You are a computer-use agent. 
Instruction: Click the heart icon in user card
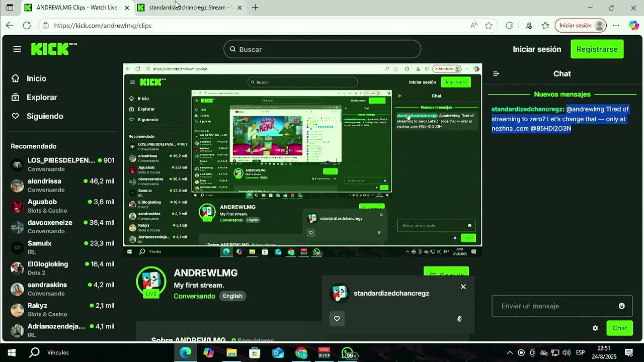(337, 318)
